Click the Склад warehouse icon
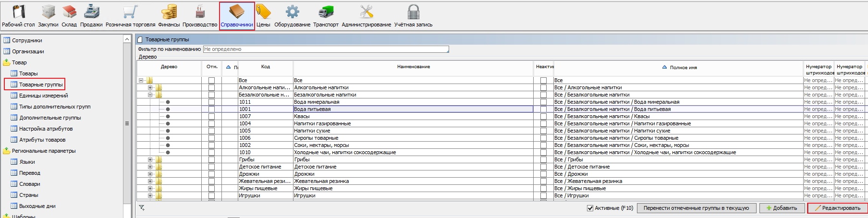The image size is (868, 218). (x=69, y=12)
